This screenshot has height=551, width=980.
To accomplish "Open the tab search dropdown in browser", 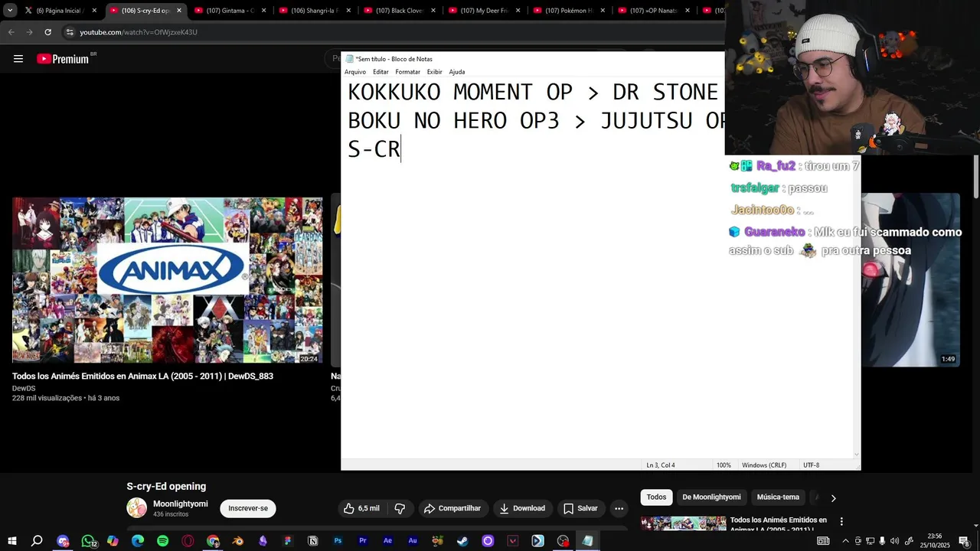I will tap(10, 11).
